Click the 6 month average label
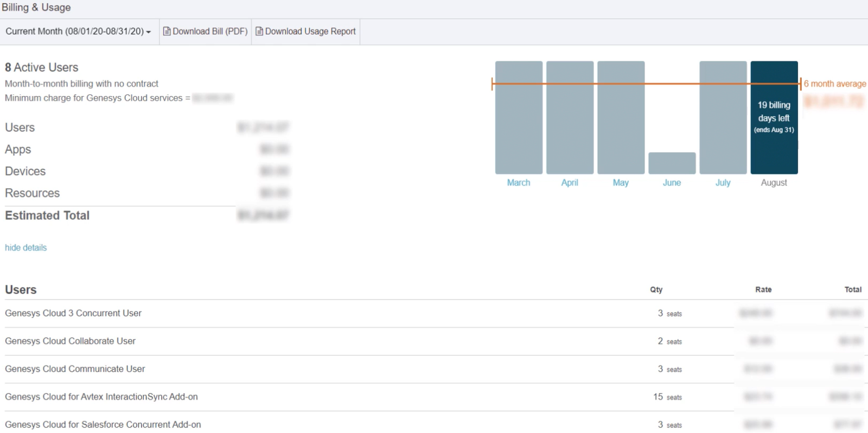 835,84
